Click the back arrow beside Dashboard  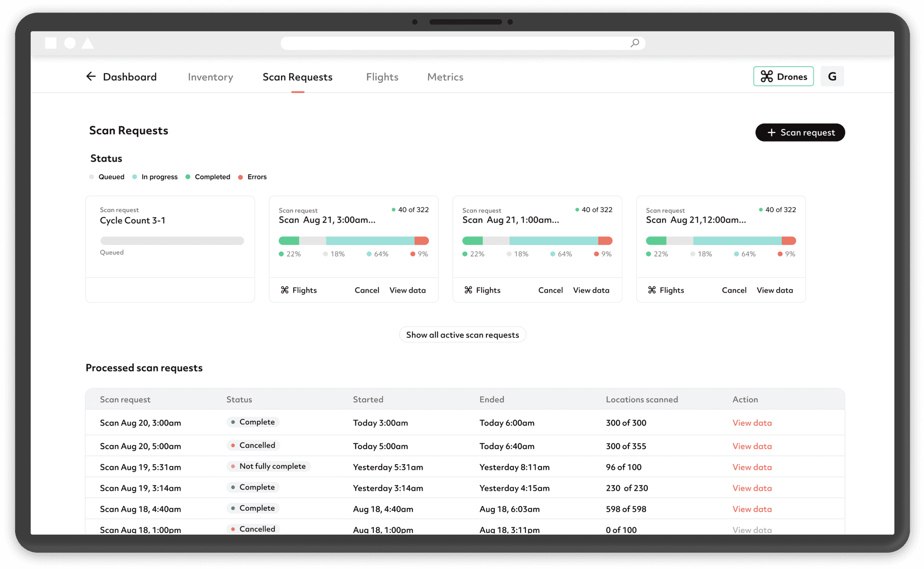coord(91,77)
